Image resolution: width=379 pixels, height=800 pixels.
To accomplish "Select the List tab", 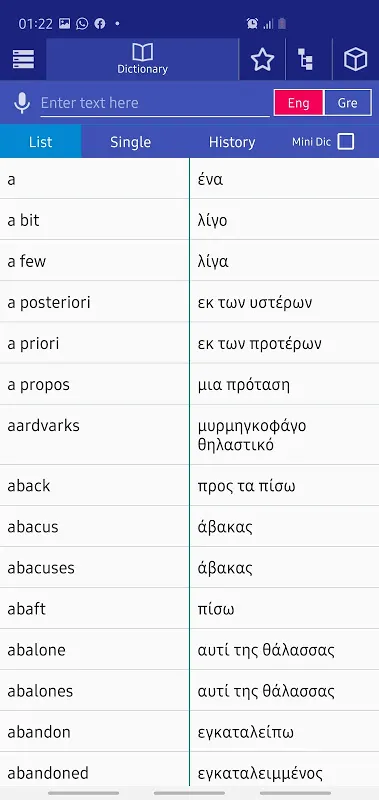I will [40, 142].
